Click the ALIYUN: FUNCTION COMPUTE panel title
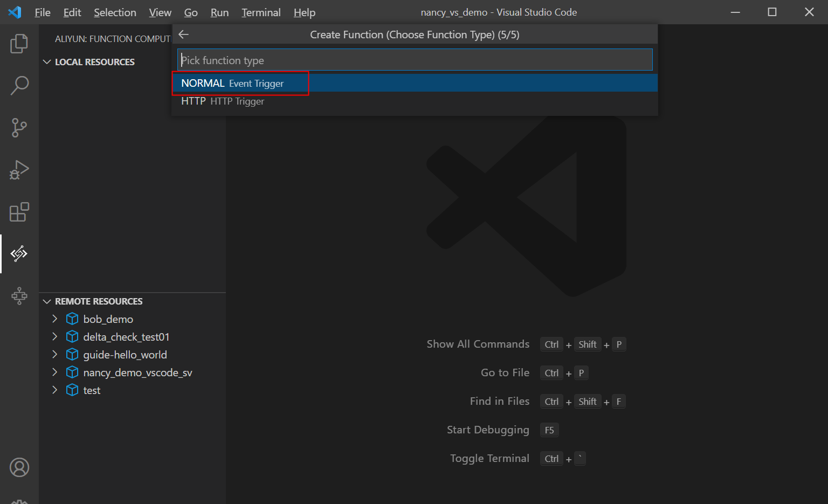This screenshot has height=504, width=828. point(113,39)
